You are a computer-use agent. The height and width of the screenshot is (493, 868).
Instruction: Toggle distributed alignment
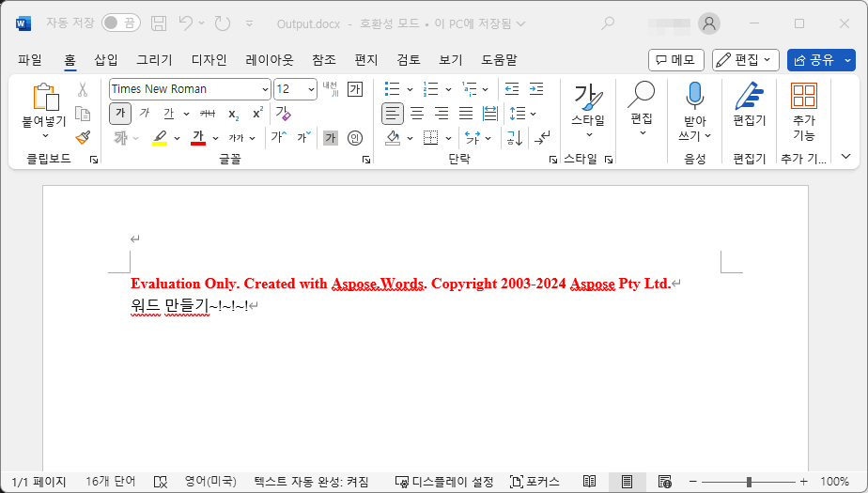point(490,114)
